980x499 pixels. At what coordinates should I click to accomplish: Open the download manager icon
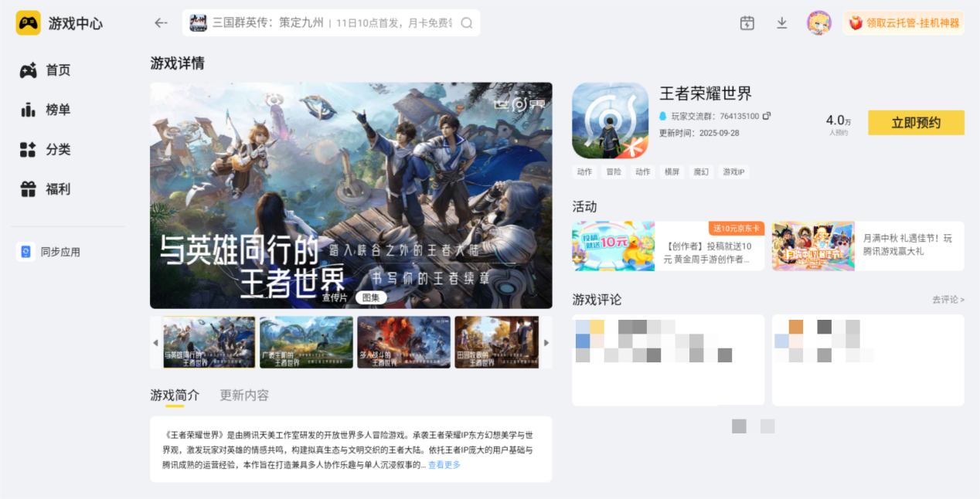[781, 23]
